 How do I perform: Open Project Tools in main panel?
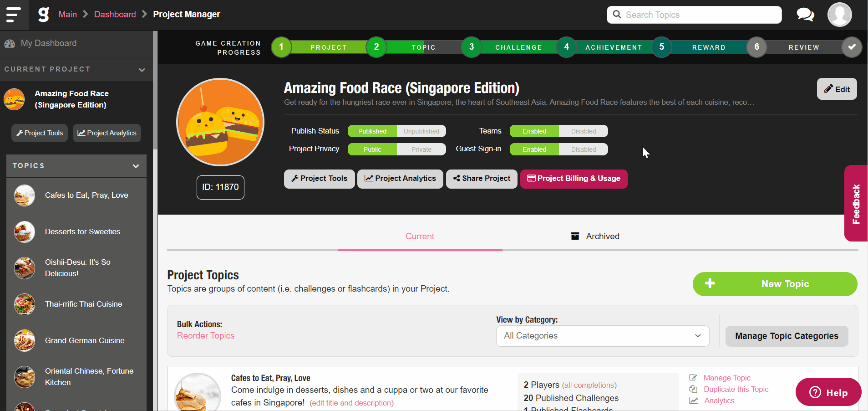pos(319,179)
